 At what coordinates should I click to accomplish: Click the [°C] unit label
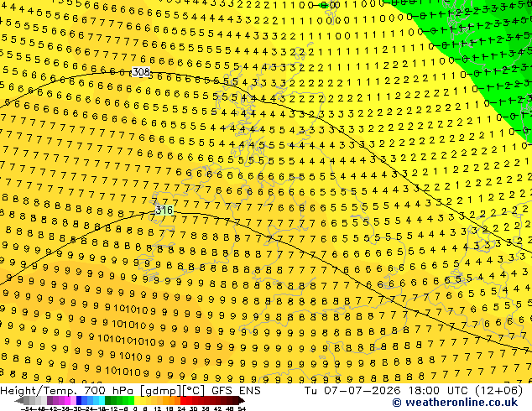click(x=194, y=391)
